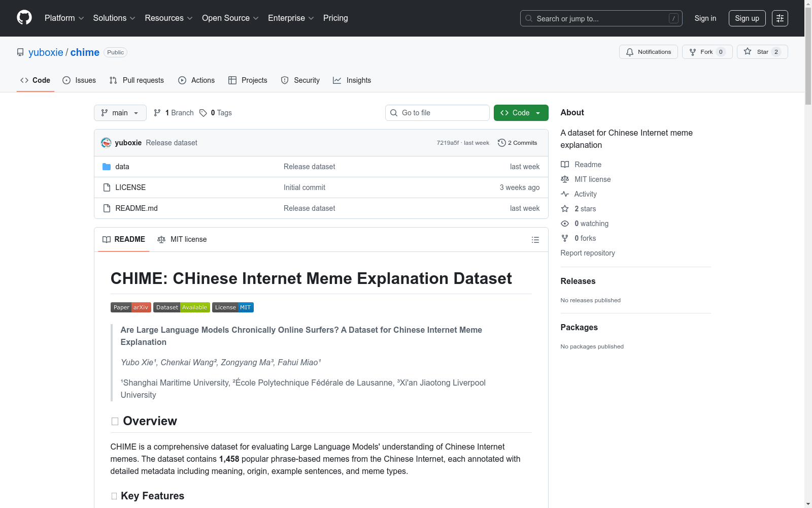This screenshot has width=812, height=508.
Task: Click the Release dataset commit message link in header
Action: 172,143
